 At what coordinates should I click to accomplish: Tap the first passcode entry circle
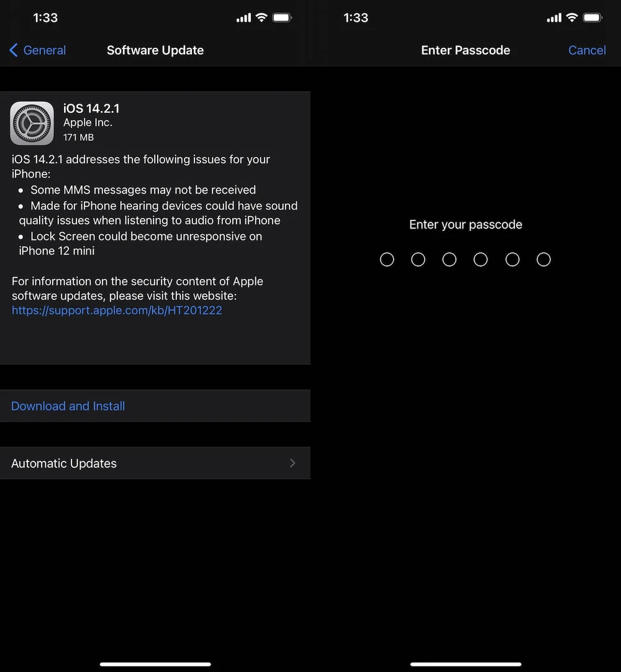coord(387,259)
